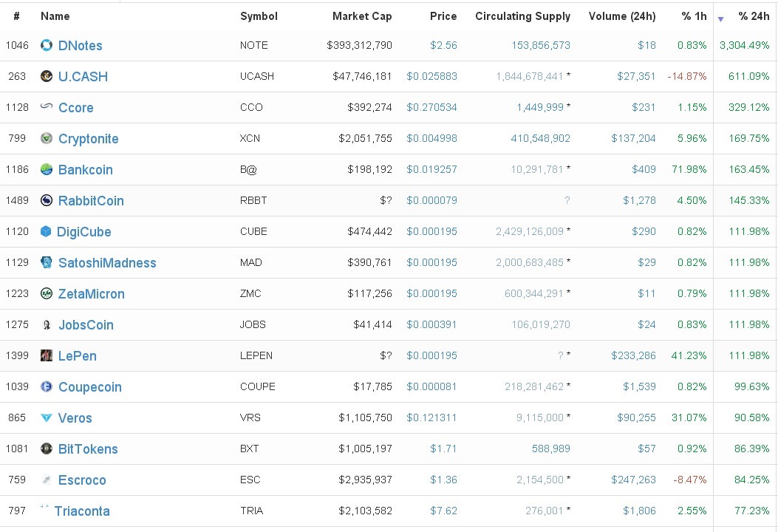Sort table by % 1h header
This screenshot has width=778, height=532.
click(695, 16)
